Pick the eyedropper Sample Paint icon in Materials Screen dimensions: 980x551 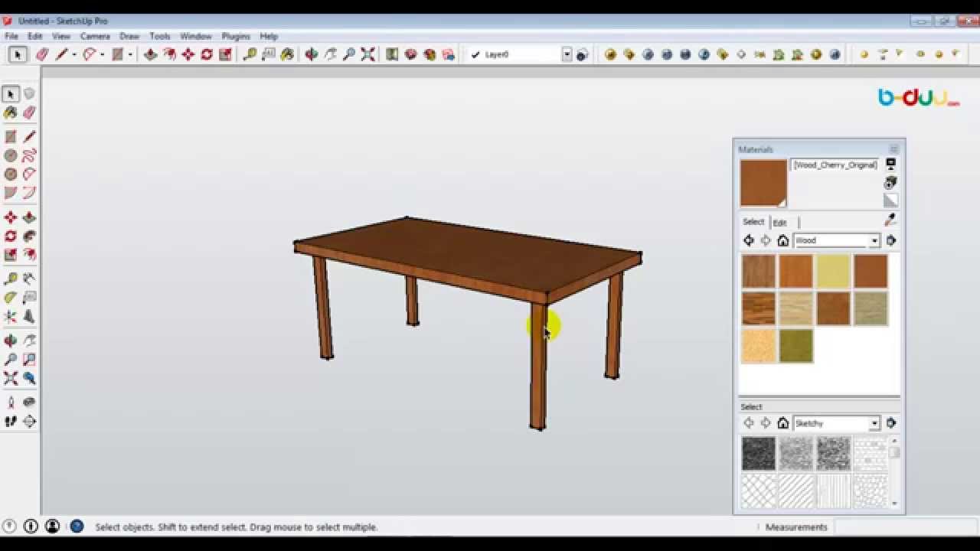click(x=890, y=220)
